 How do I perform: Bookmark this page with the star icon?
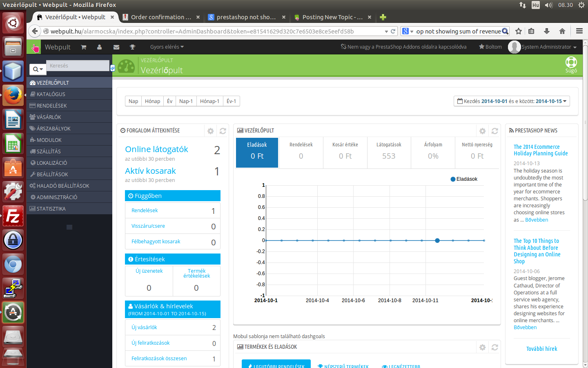tap(519, 31)
